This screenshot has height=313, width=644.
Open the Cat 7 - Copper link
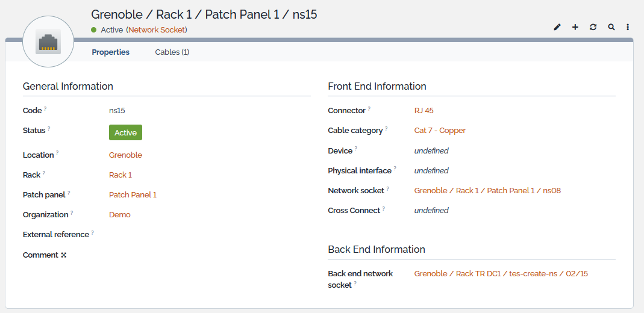[x=440, y=131]
